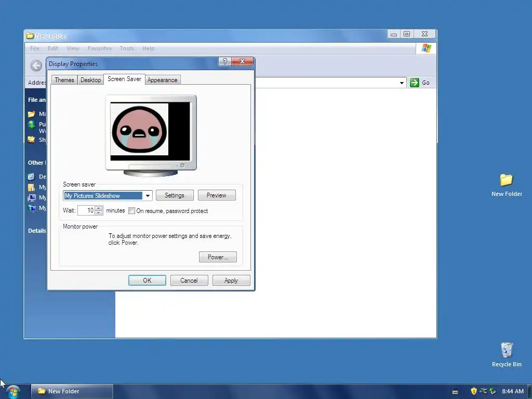Click the My Documents icon in sidebar
This screenshot has height=399, width=532.
32,187
